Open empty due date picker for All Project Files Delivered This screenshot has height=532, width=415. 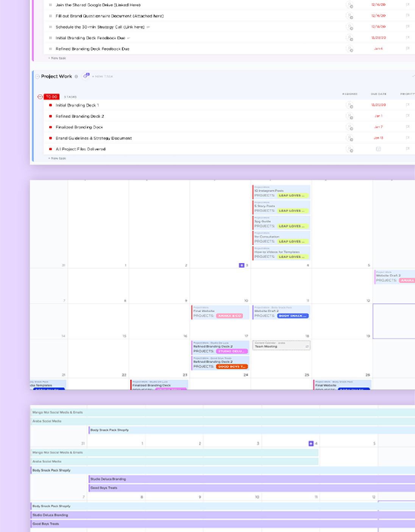378,149
